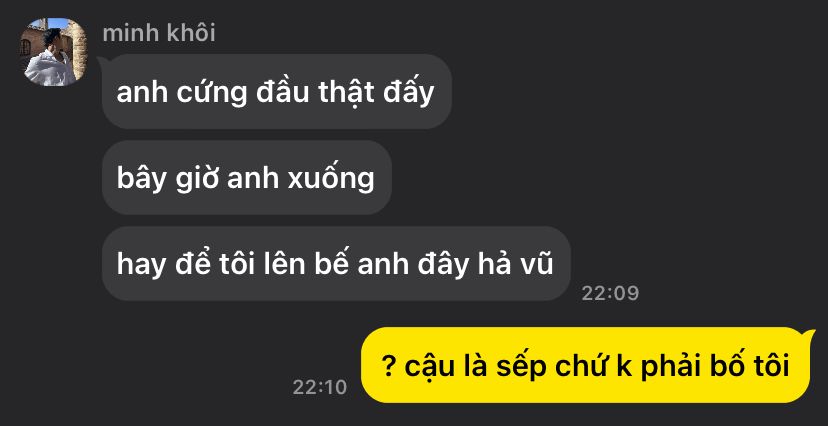Click the 22:10 timestamp
The height and width of the screenshot is (426, 828).
point(320,387)
